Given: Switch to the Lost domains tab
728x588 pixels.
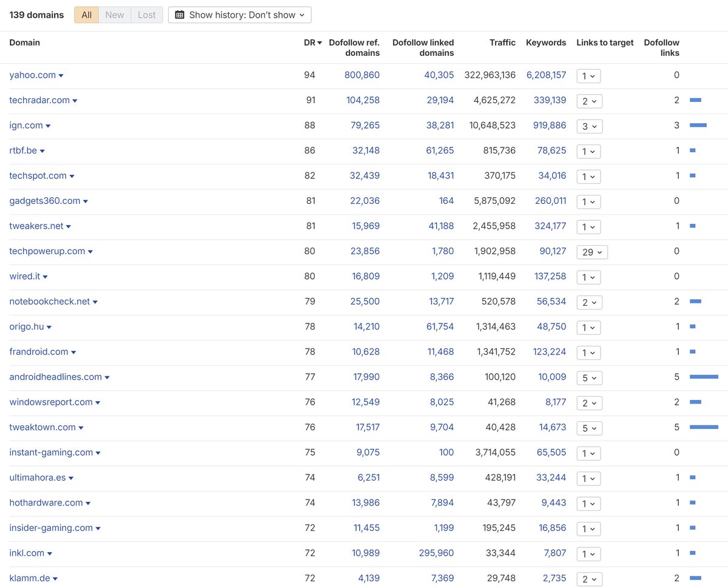Looking at the screenshot, I should coord(147,15).
